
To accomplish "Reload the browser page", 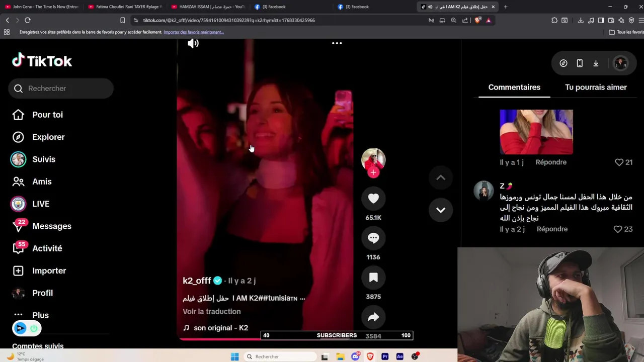I will click(x=28, y=20).
